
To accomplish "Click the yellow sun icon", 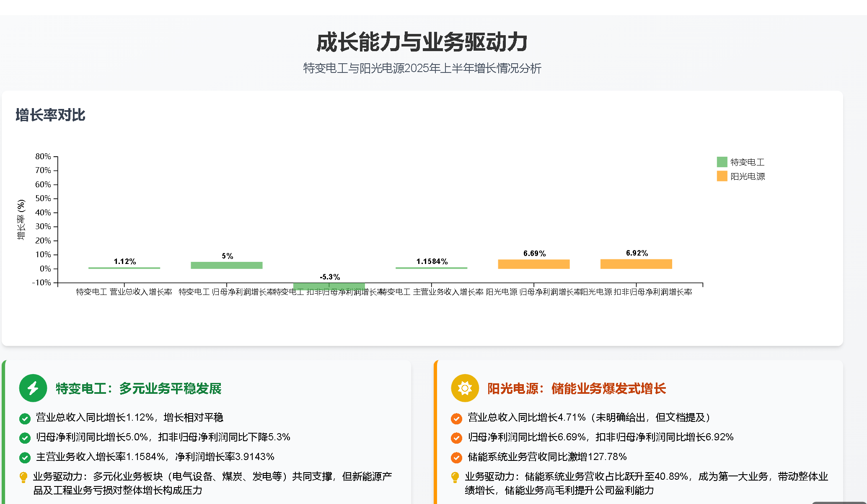I will 464,388.
